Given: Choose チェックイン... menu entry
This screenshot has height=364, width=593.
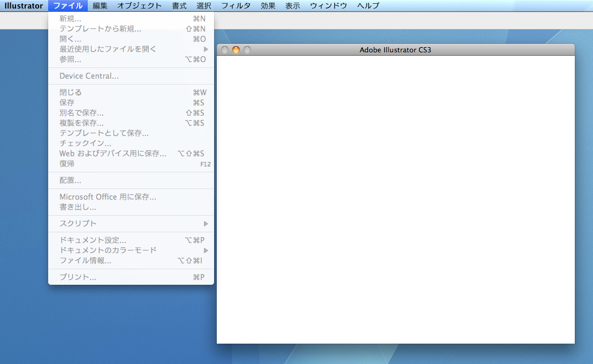Looking at the screenshot, I should pyautogui.click(x=131, y=143).
